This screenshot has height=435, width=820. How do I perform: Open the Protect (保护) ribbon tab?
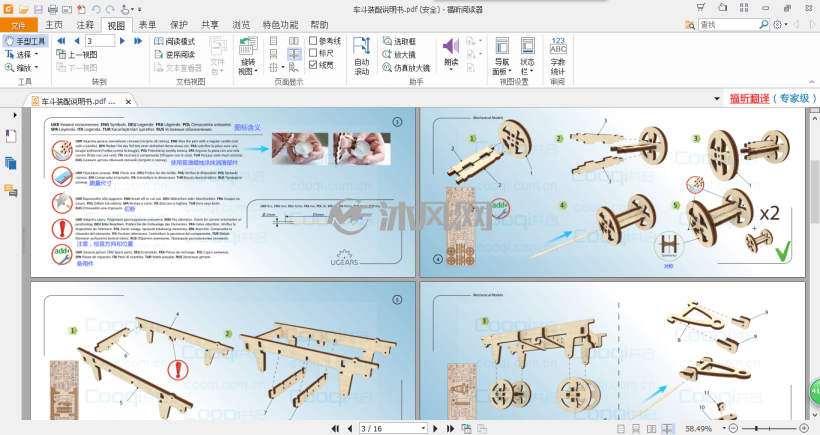[179, 25]
